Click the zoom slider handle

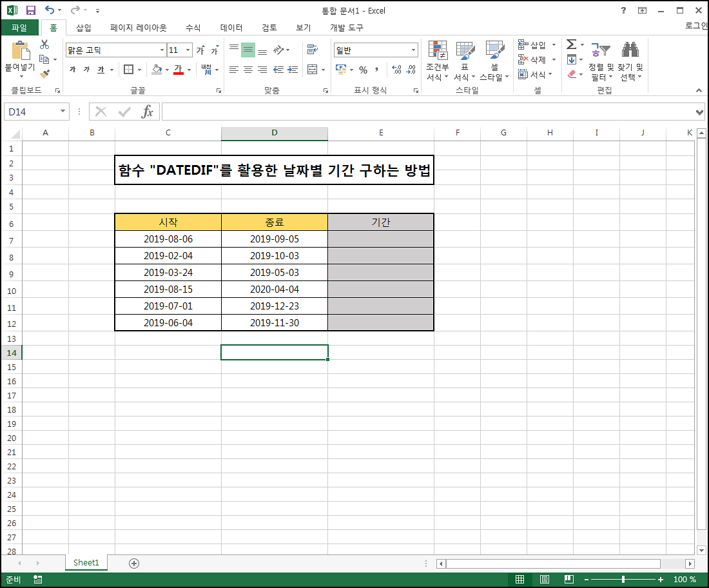pyautogui.click(x=623, y=580)
